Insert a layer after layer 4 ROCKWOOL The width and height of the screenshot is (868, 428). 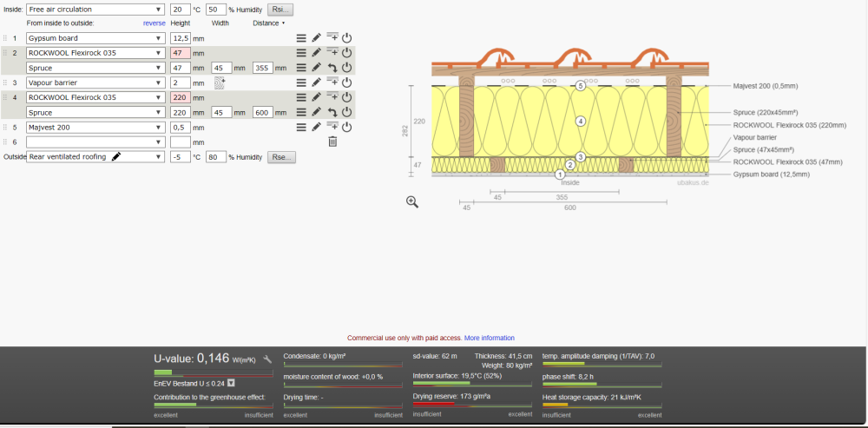coord(332,97)
